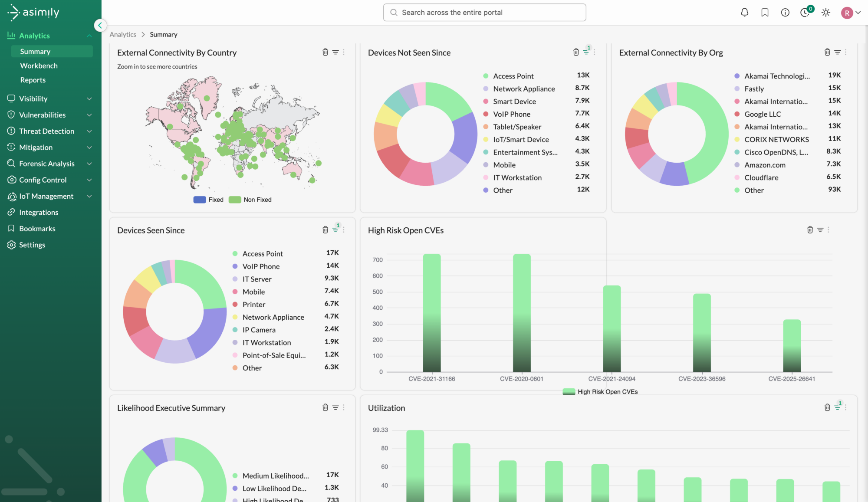The height and width of the screenshot is (502, 868).
Task: Click the Asimily logo
Action: pos(33,13)
